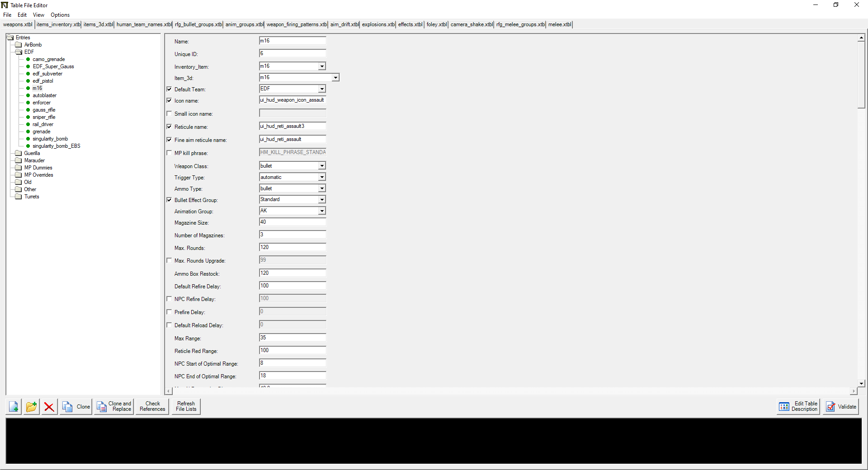Screen dimensions: 868x470
Task: Open Edit Table Description
Action: (798, 407)
